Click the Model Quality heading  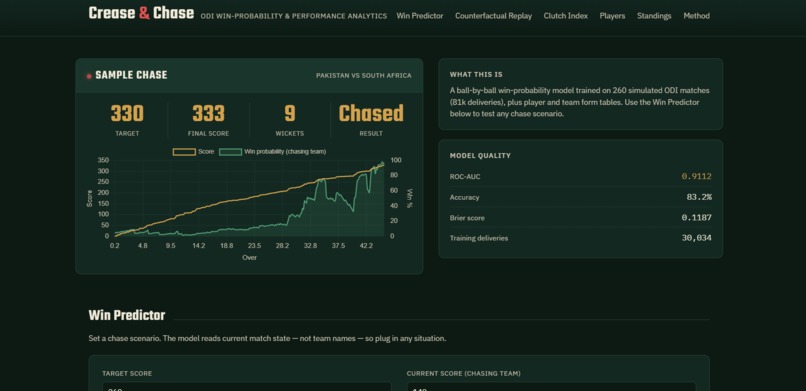tap(480, 156)
